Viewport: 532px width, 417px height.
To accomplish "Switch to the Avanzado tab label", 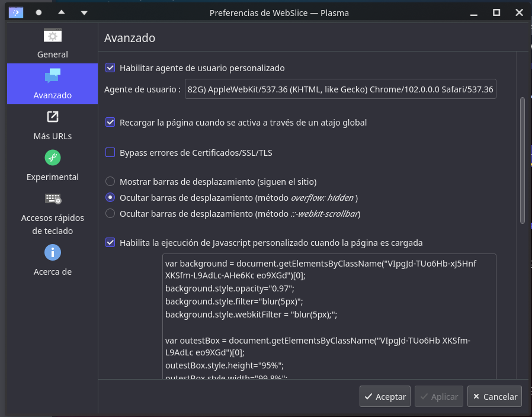I will click(x=53, y=95).
